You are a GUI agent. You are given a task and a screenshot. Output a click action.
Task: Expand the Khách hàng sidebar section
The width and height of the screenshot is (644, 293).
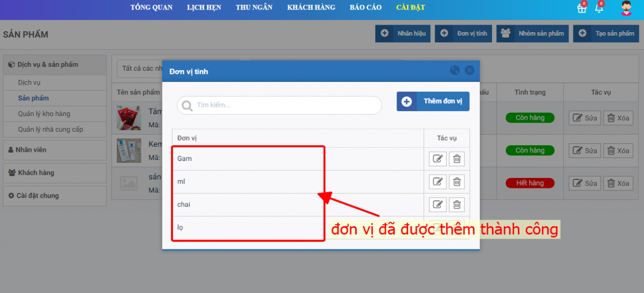54,173
